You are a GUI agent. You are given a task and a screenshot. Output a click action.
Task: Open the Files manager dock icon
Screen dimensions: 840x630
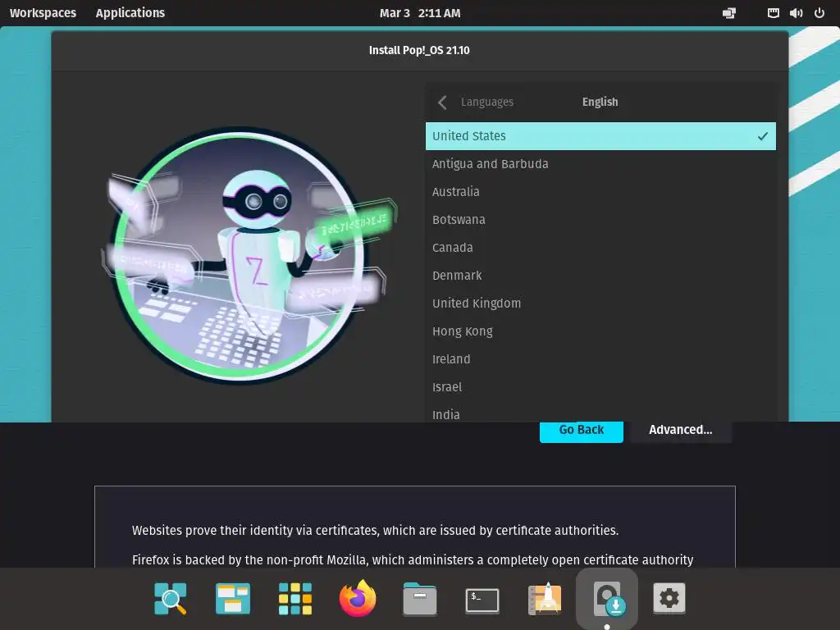[419, 598]
